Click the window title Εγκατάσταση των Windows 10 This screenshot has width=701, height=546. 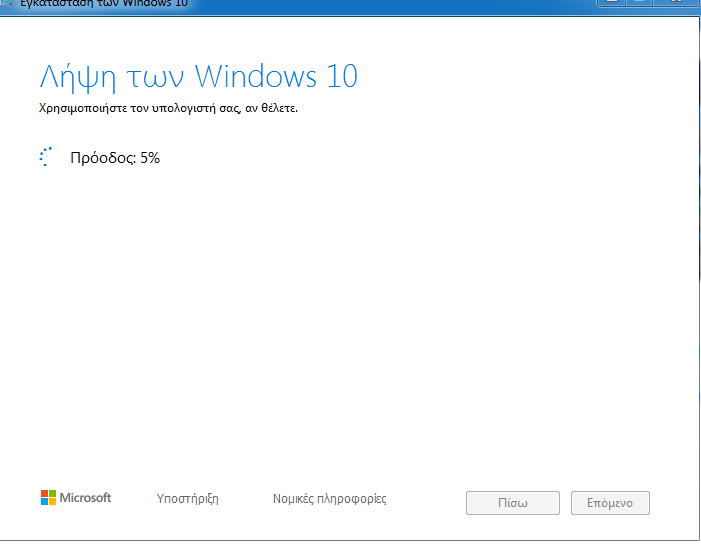(104, 4)
